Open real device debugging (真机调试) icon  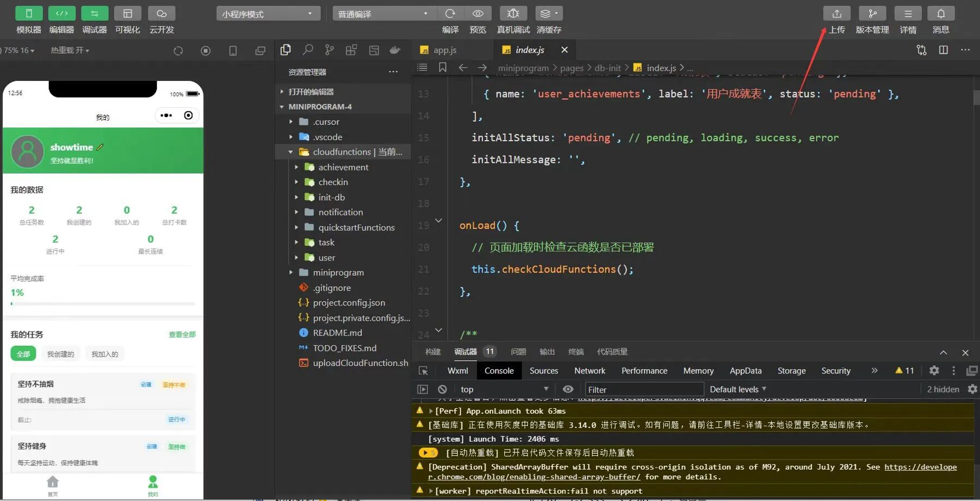[513, 14]
